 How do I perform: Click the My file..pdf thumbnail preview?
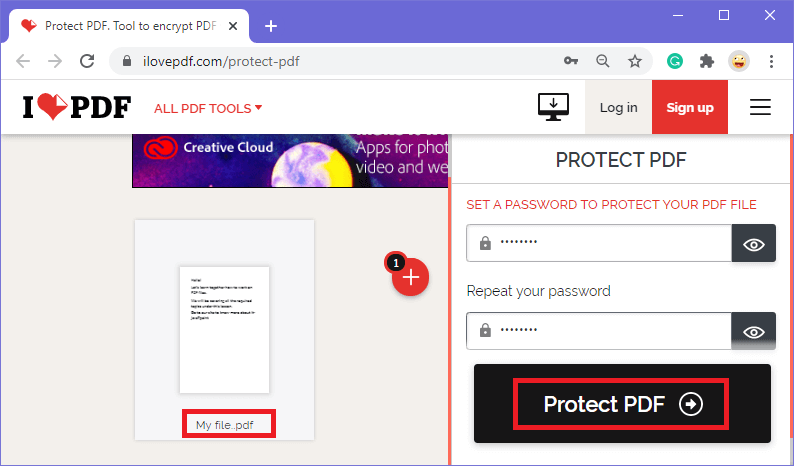tap(224, 329)
